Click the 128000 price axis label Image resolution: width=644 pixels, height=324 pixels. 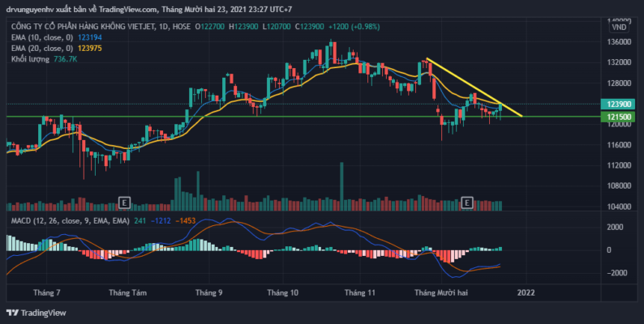coord(619,83)
